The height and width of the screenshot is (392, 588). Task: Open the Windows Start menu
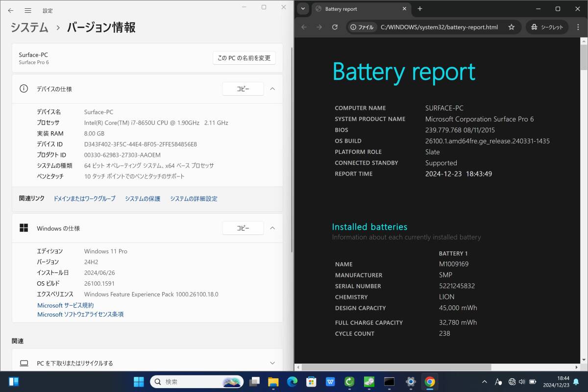[139, 381]
